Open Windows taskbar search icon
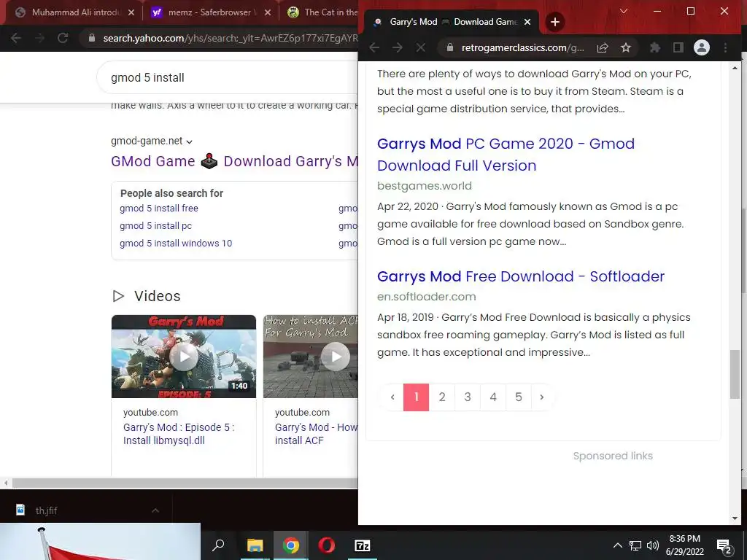Image resolution: width=747 pixels, height=560 pixels. 218,545
